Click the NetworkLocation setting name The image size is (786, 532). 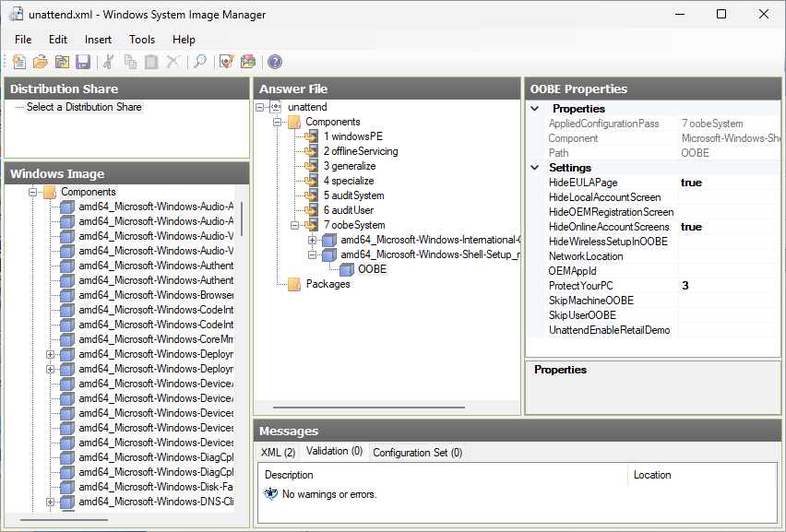point(586,256)
